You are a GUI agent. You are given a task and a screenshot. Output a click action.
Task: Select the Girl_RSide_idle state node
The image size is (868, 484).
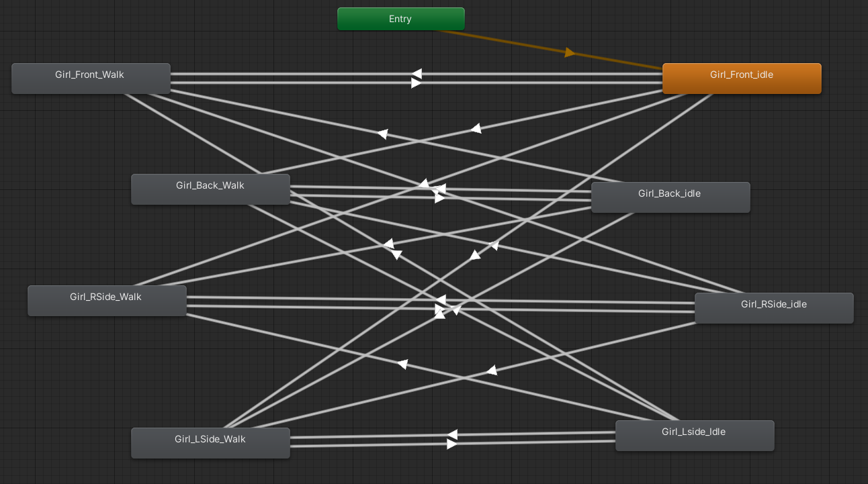pos(773,308)
